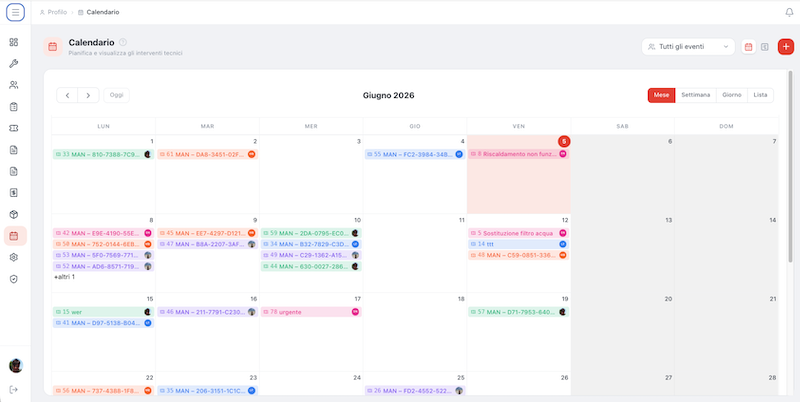The image size is (800, 402).
Task: Open event 35 MAN – 206-3151
Action: [207, 391]
